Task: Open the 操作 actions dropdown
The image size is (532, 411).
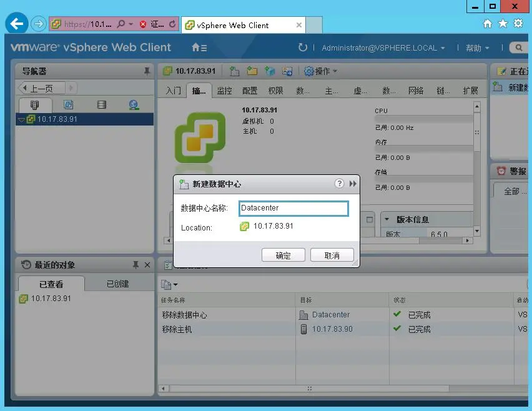Action: [x=320, y=71]
